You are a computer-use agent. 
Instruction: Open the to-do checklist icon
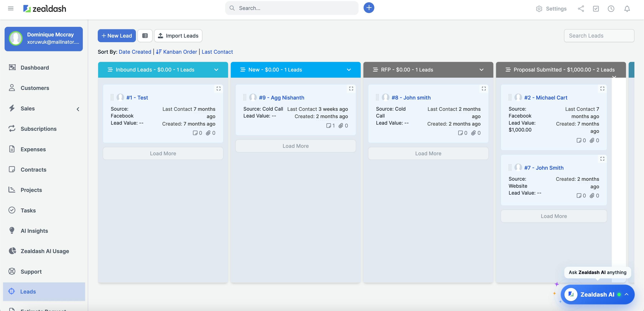point(596,9)
